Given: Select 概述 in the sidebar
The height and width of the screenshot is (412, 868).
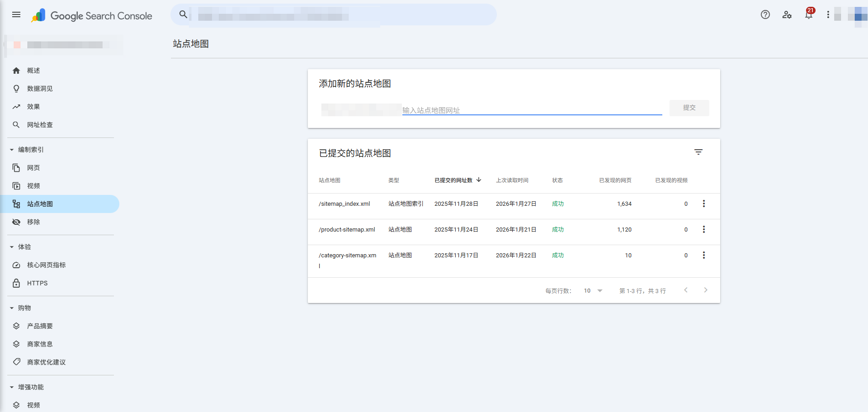Looking at the screenshot, I should [33, 71].
